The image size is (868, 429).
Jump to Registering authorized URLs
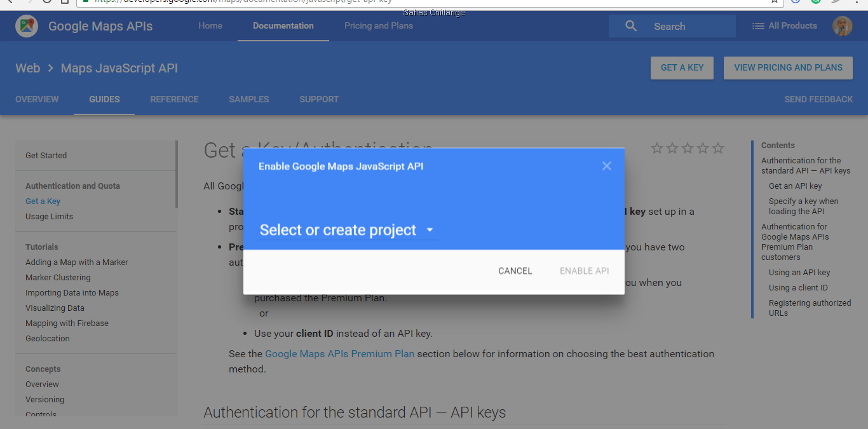tap(810, 308)
